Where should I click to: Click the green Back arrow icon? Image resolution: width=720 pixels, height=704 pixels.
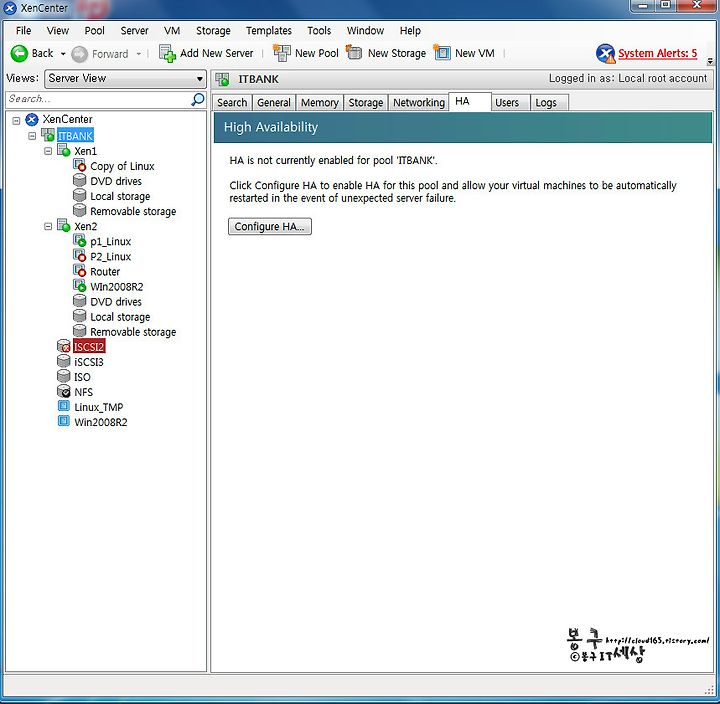(x=19, y=53)
